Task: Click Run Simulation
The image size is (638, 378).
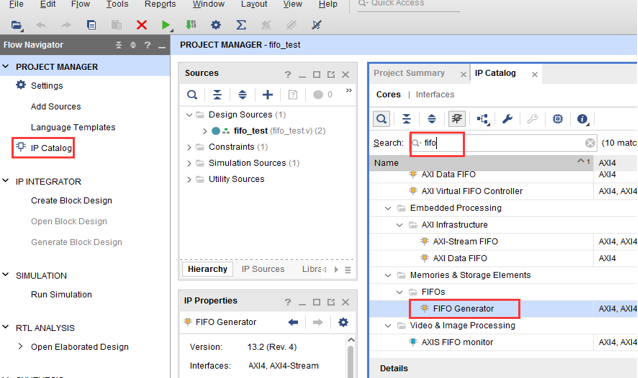Action: pyautogui.click(x=61, y=295)
